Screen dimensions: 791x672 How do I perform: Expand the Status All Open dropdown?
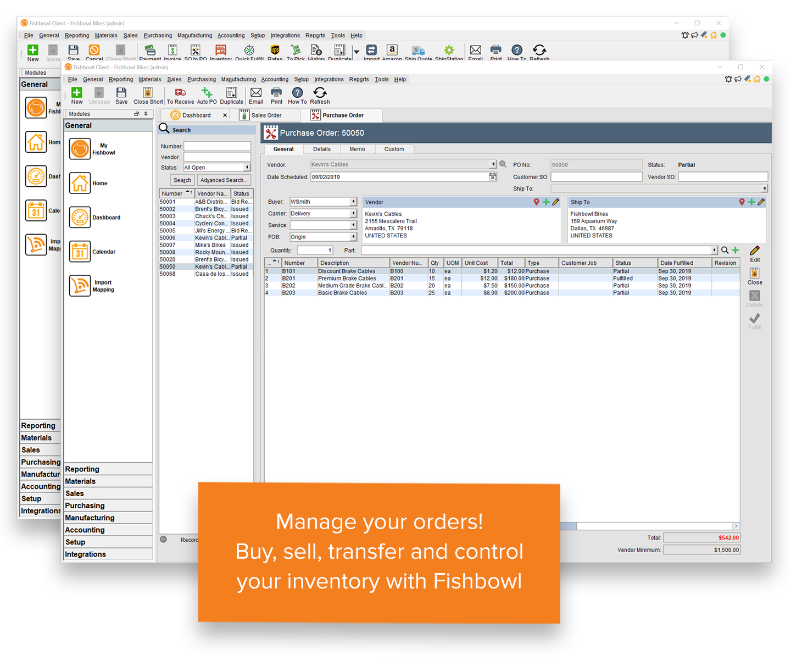pos(247,168)
